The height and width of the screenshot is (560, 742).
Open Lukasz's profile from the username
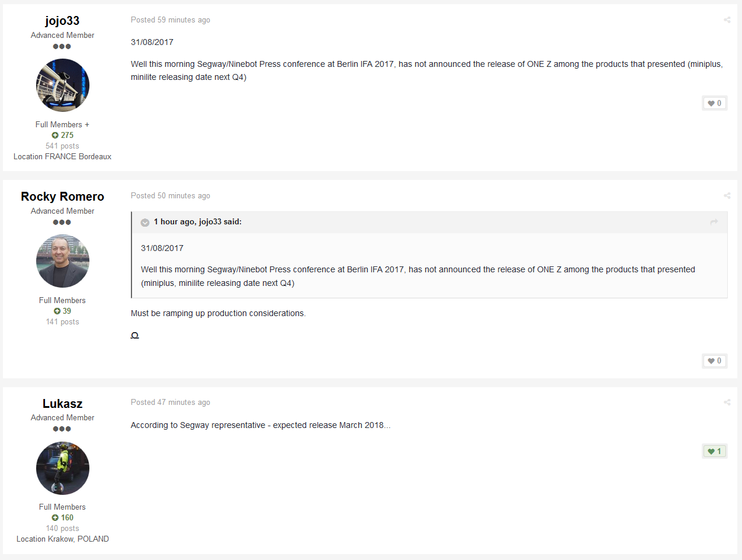[62, 404]
